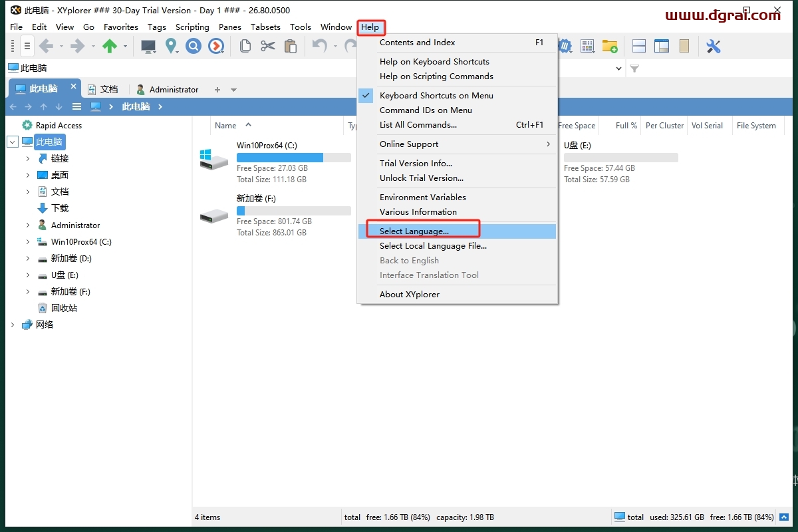Go back with the toolbar Back arrow
Viewport: 798px width, 532px height.
(x=46, y=46)
